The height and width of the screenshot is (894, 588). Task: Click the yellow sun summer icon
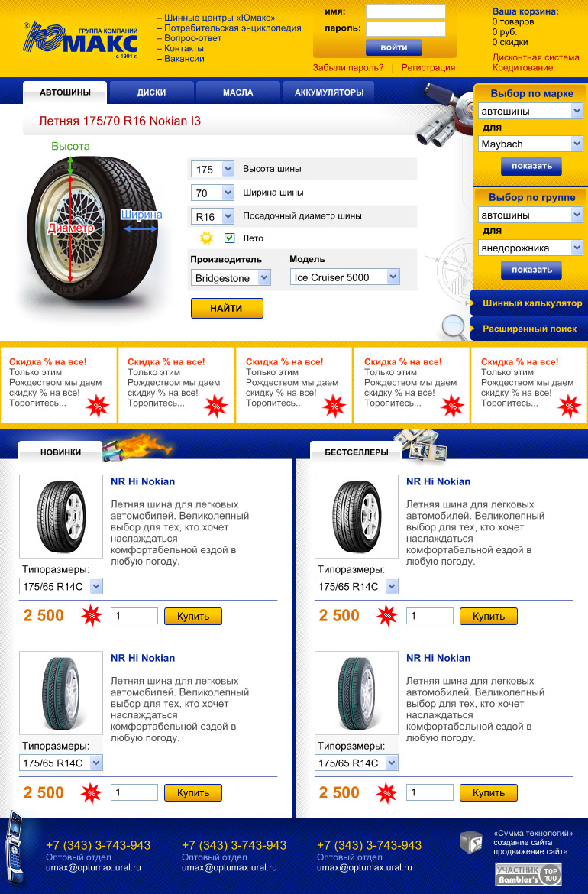coord(205,238)
